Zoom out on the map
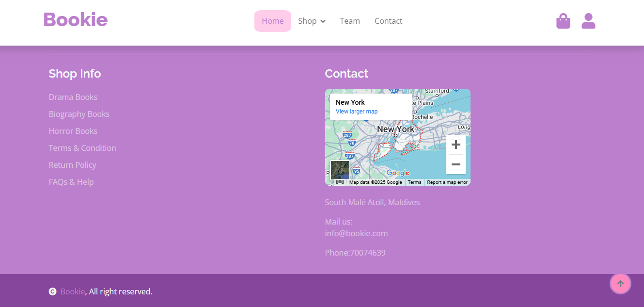The width and height of the screenshot is (644, 307). 456,164
